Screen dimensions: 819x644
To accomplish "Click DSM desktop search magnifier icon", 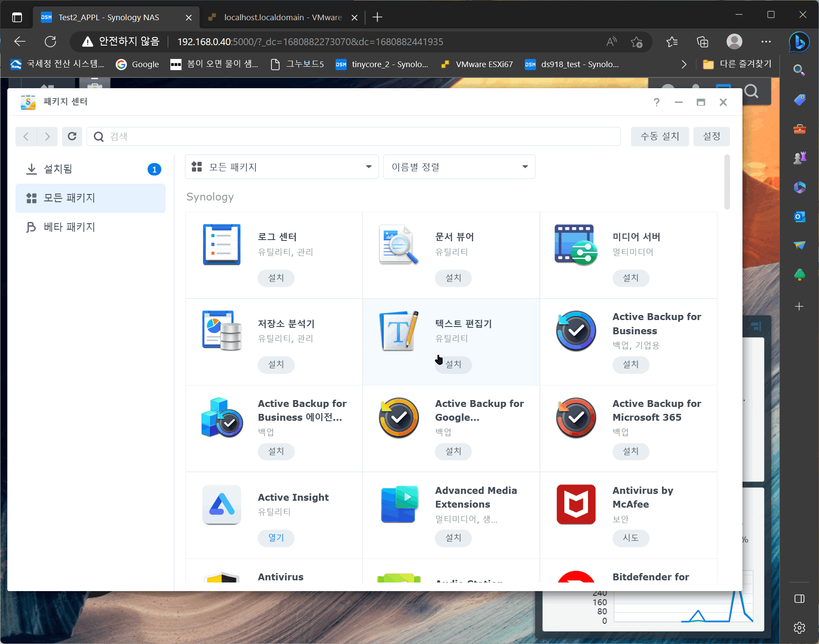I will [751, 91].
